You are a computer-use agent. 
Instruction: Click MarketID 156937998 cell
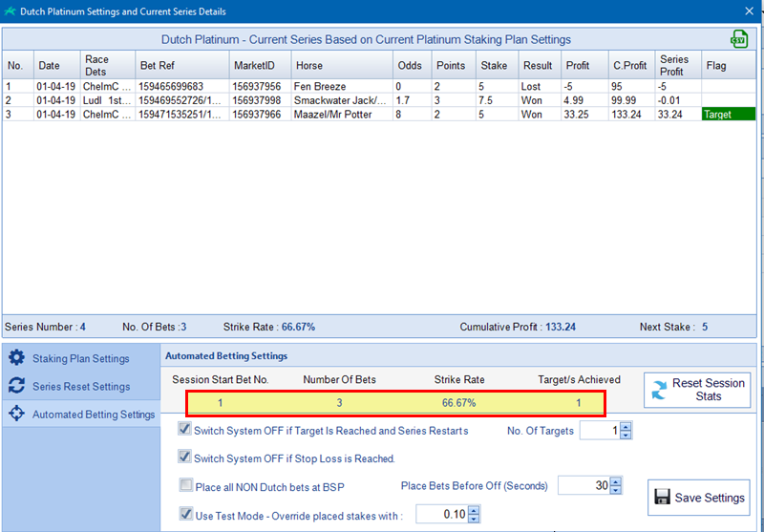tap(260, 100)
